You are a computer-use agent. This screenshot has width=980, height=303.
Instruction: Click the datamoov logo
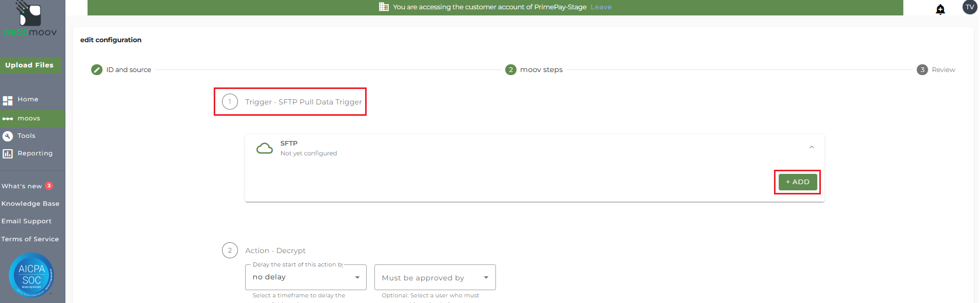(x=30, y=19)
